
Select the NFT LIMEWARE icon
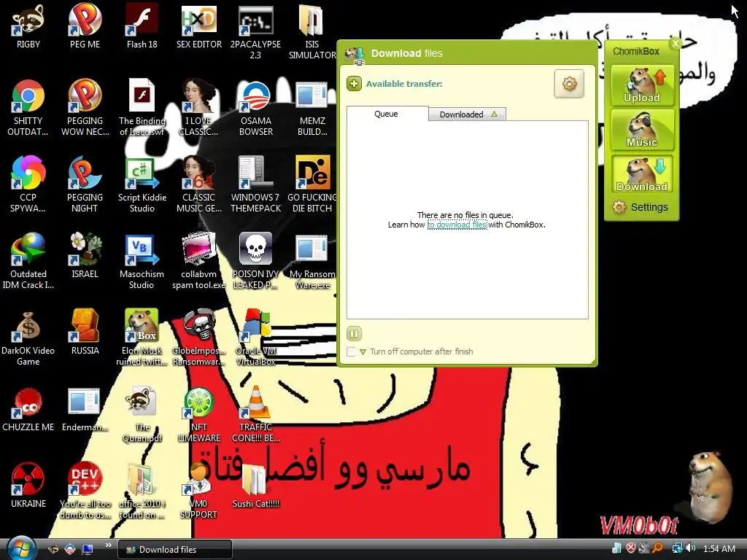pos(199,414)
